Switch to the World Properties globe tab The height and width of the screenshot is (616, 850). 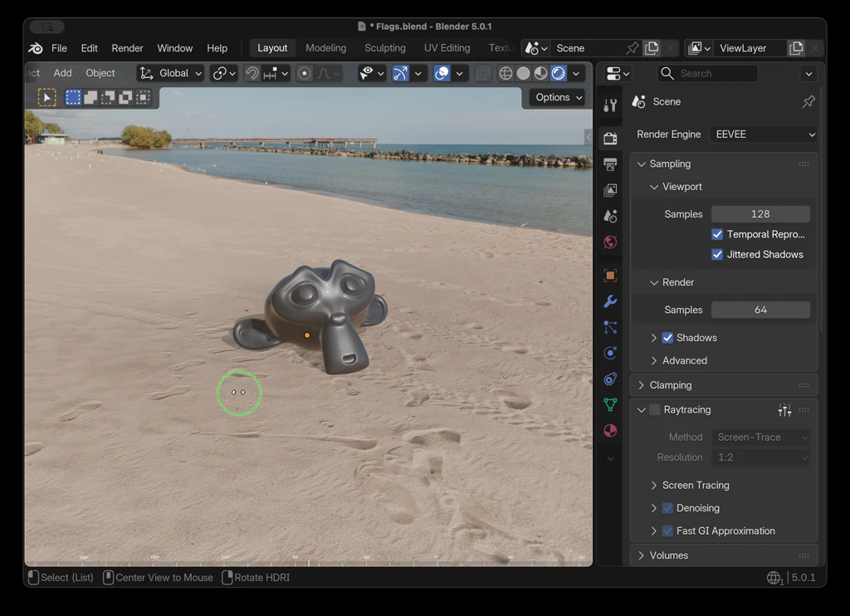pyautogui.click(x=610, y=242)
